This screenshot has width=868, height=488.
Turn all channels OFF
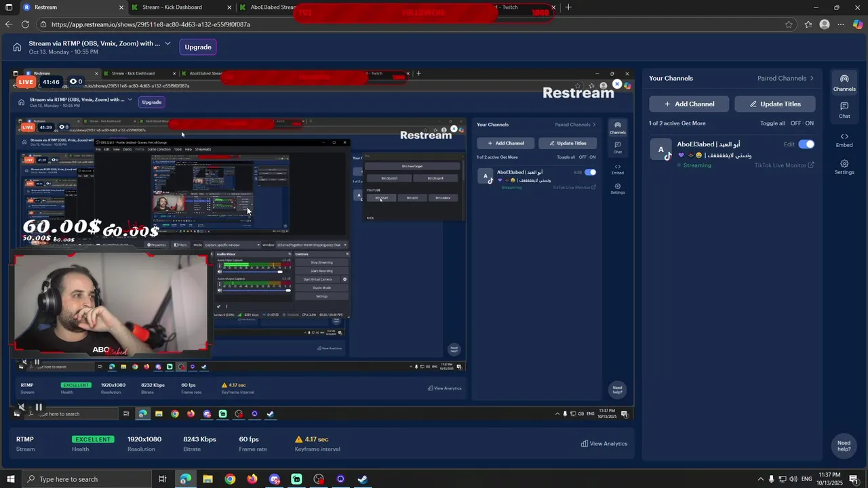[x=795, y=123]
